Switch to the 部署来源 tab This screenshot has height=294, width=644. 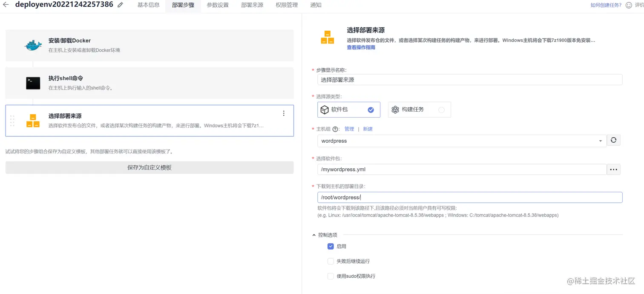point(252,5)
